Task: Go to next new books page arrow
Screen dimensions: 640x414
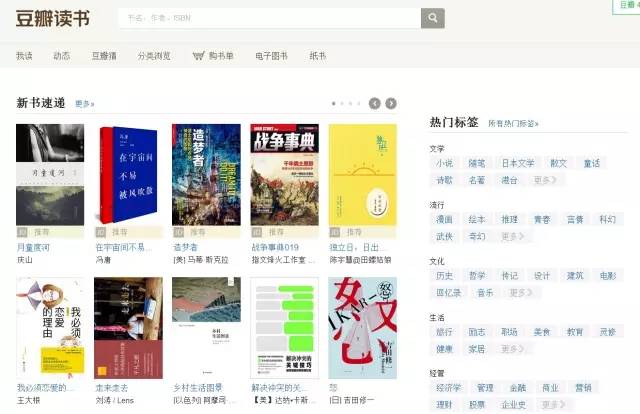Action: click(391, 104)
